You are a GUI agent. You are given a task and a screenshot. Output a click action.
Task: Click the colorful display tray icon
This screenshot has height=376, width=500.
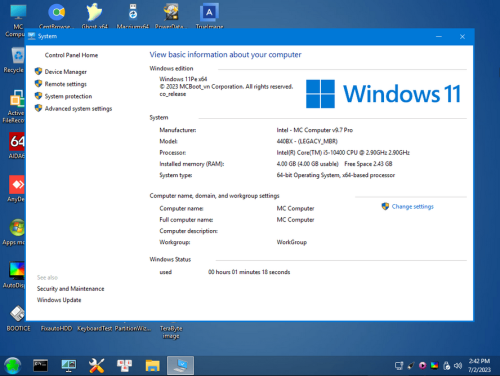434,366
